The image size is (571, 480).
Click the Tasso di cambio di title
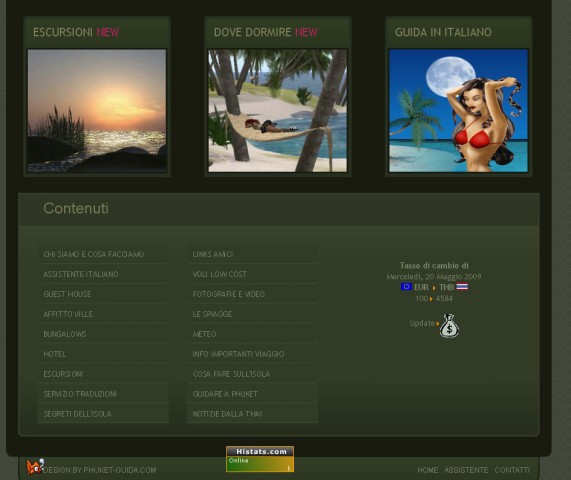pyautogui.click(x=434, y=265)
